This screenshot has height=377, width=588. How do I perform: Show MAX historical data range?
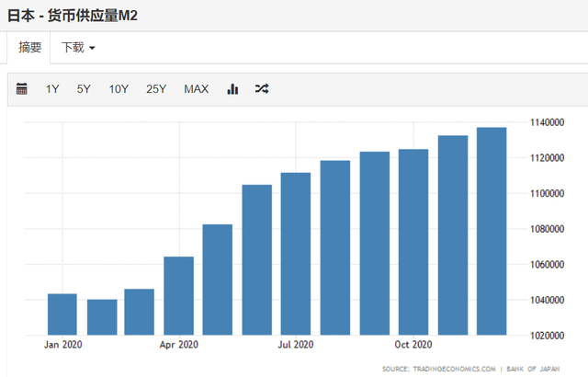coord(196,89)
